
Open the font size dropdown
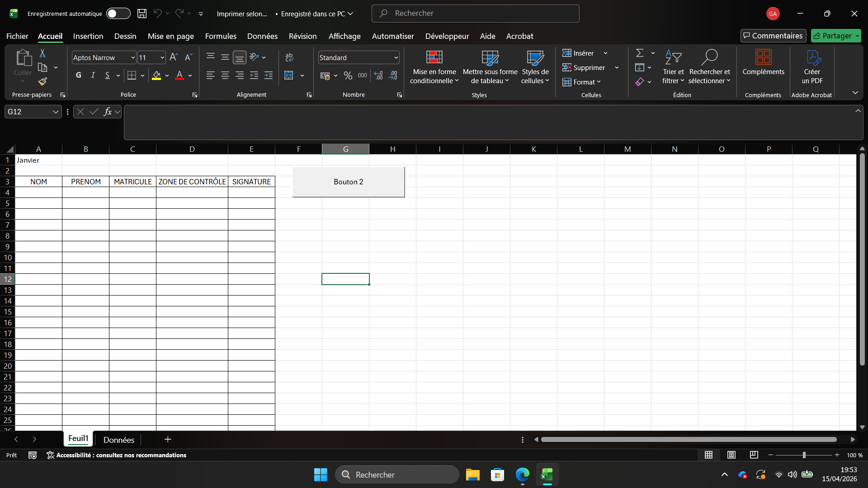tap(162, 58)
